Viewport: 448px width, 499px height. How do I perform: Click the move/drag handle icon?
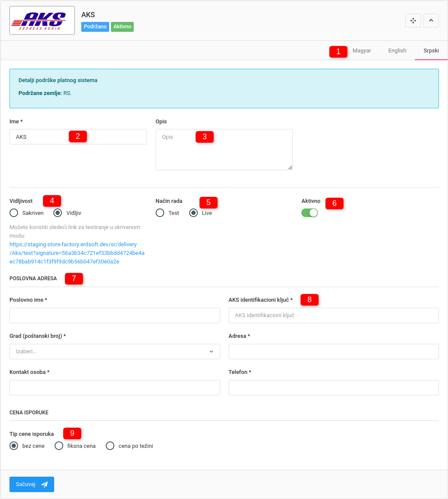(x=413, y=21)
